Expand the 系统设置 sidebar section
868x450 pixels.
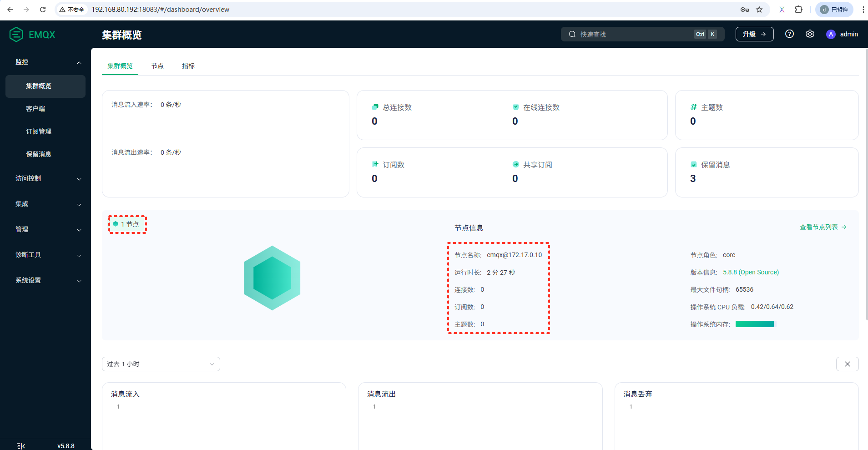pyautogui.click(x=45, y=280)
